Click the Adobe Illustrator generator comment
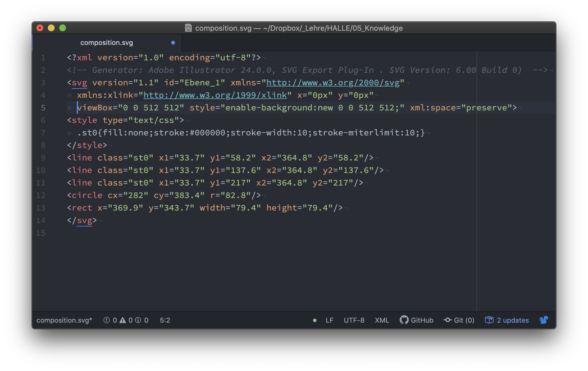588x371 pixels. pos(307,70)
